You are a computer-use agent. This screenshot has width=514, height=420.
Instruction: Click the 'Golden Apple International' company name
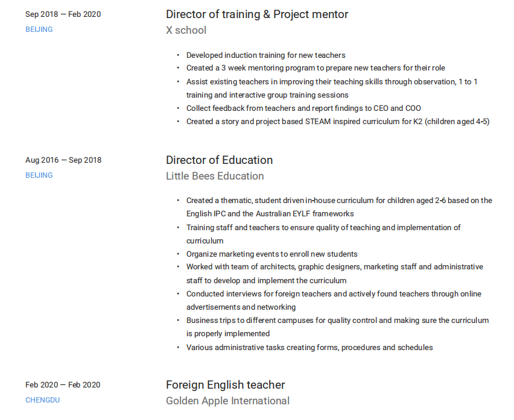tap(227, 401)
